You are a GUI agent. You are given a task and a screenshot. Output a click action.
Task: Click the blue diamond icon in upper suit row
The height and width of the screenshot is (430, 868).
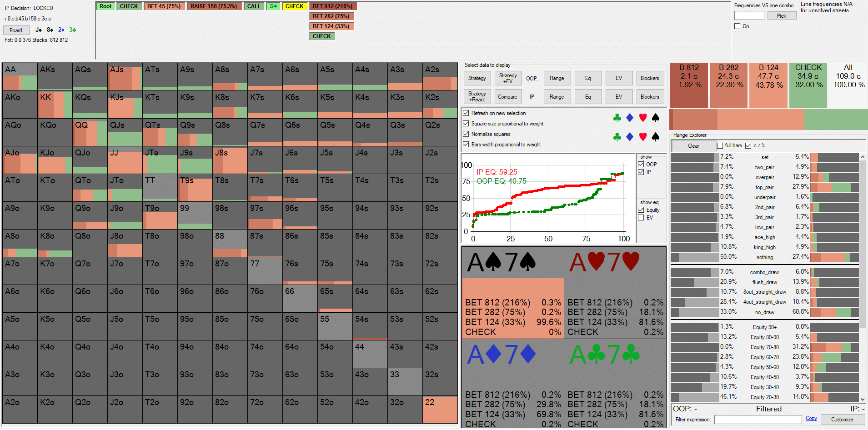tap(630, 118)
